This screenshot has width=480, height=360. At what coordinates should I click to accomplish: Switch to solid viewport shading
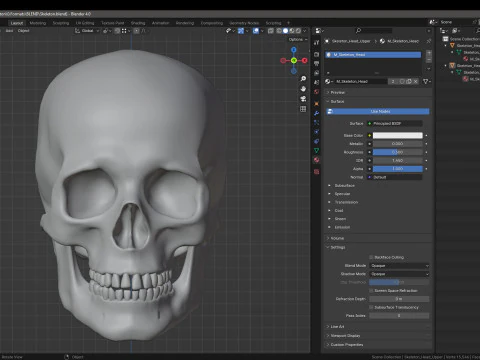click(286, 31)
